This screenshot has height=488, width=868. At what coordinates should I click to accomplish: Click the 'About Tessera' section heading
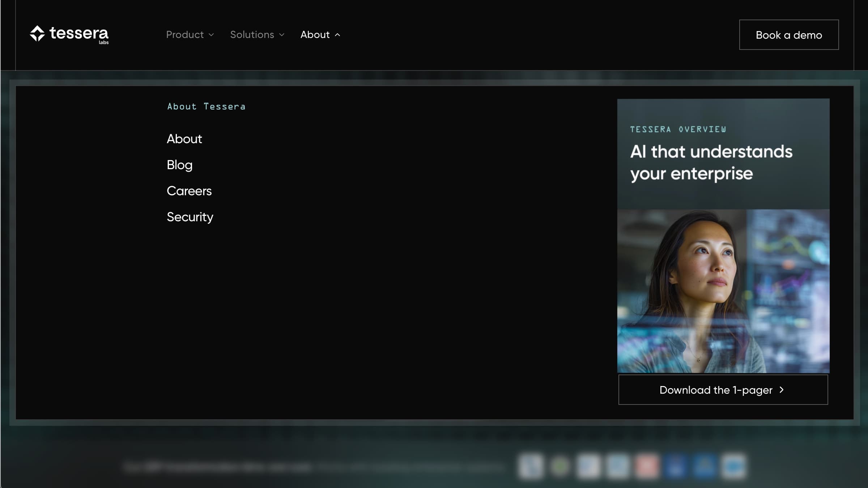click(x=206, y=107)
